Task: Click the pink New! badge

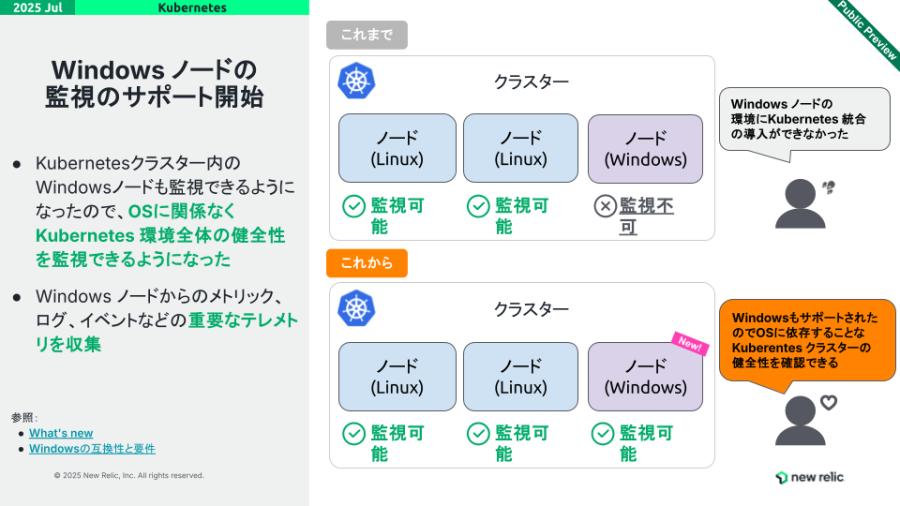Action: pyautogui.click(x=690, y=344)
